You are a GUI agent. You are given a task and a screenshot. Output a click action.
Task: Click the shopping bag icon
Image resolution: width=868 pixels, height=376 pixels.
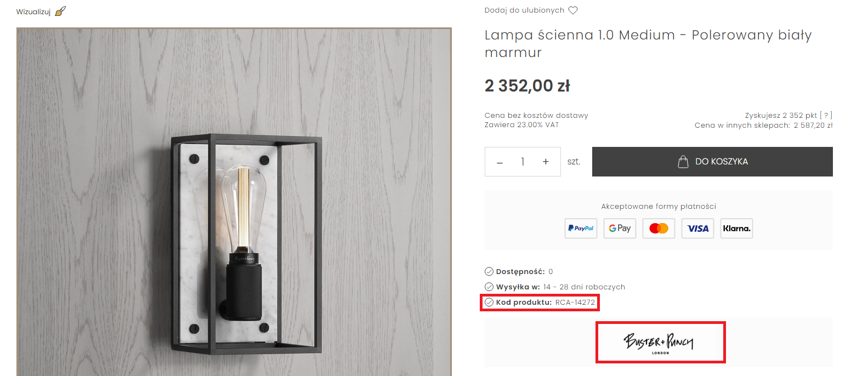(x=683, y=162)
